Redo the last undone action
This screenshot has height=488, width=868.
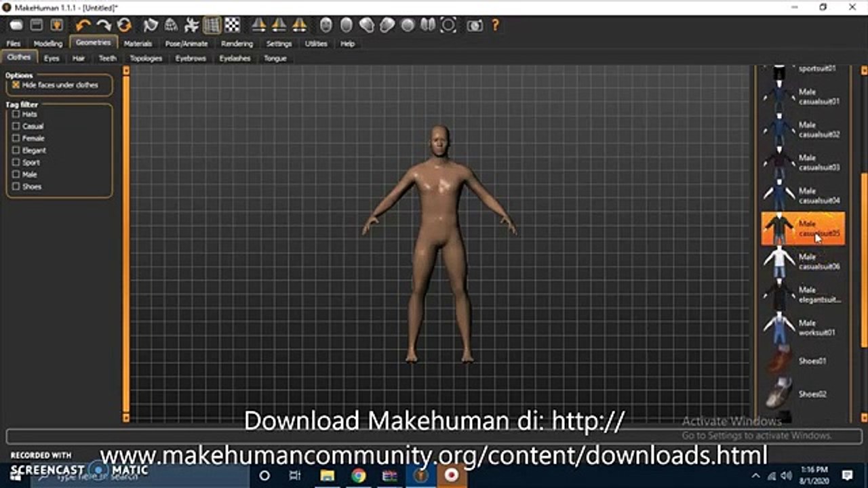tap(104, 26)
